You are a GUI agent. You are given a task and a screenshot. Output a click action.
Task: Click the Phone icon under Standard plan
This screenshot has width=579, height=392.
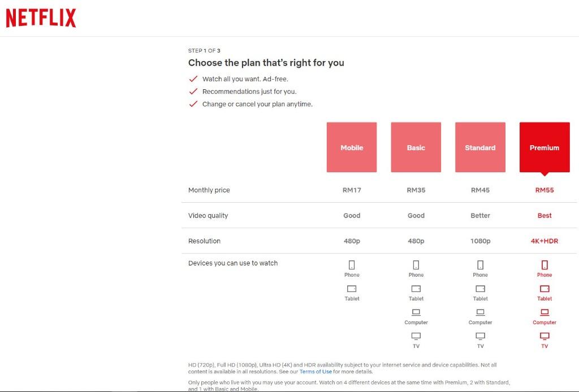tap(480, 265)
